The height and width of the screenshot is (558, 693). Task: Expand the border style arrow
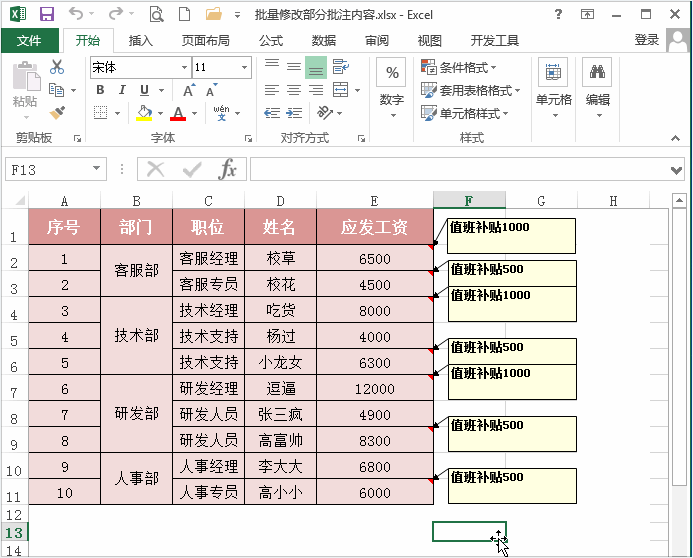tap(117, 114)
